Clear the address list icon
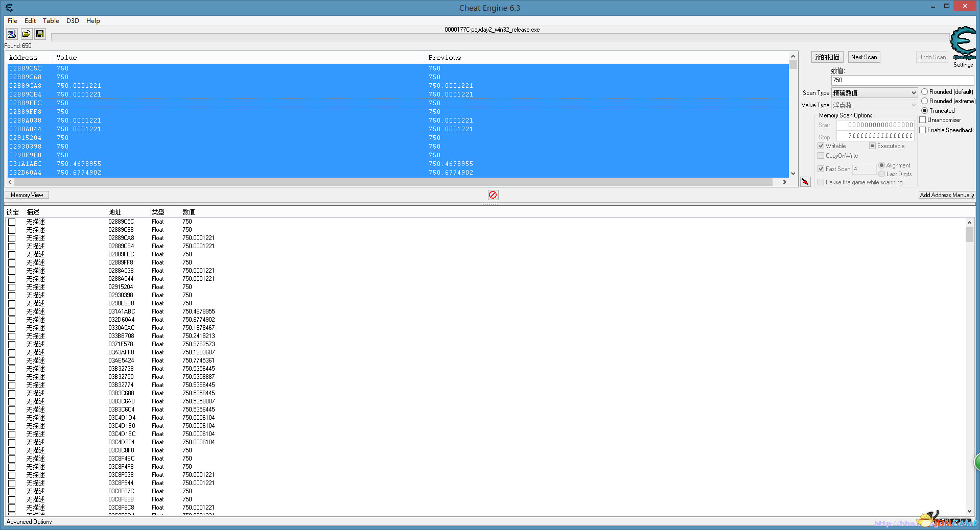The width and height of the screenshot is (980, 530). pos(493,195)
